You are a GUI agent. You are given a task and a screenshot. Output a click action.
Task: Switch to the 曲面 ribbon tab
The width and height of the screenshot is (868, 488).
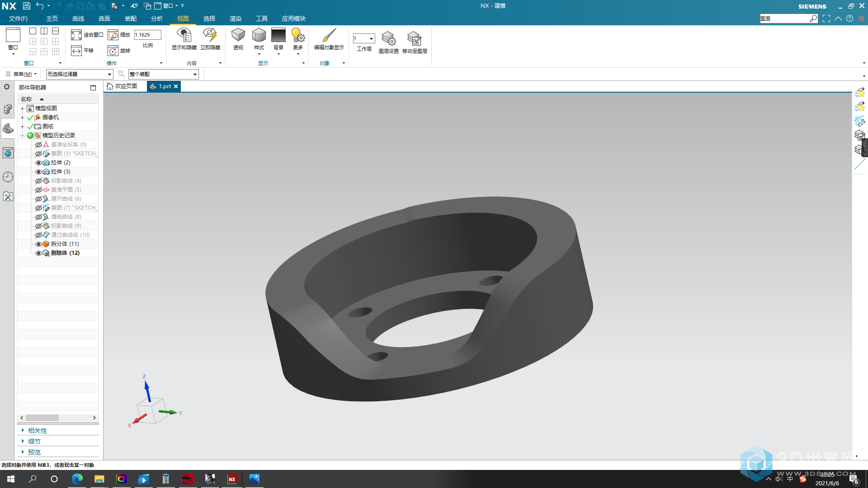pyautogui.click(x=104, y=19)
